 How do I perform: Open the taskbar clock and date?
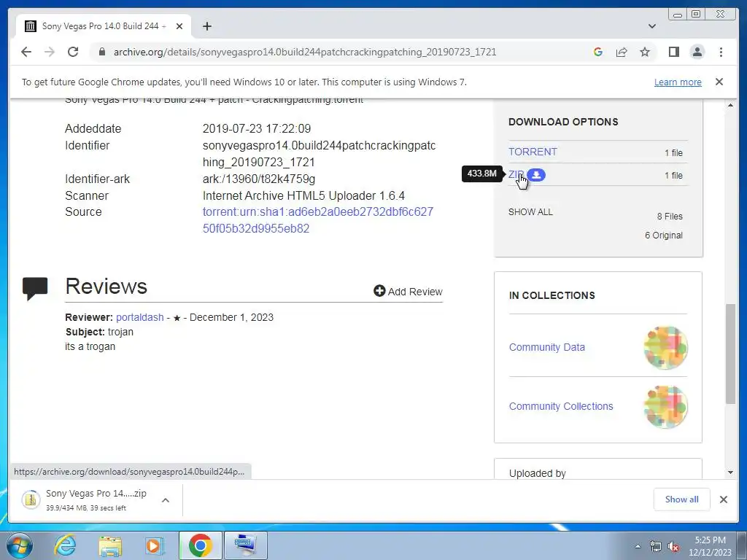point(710,546)
